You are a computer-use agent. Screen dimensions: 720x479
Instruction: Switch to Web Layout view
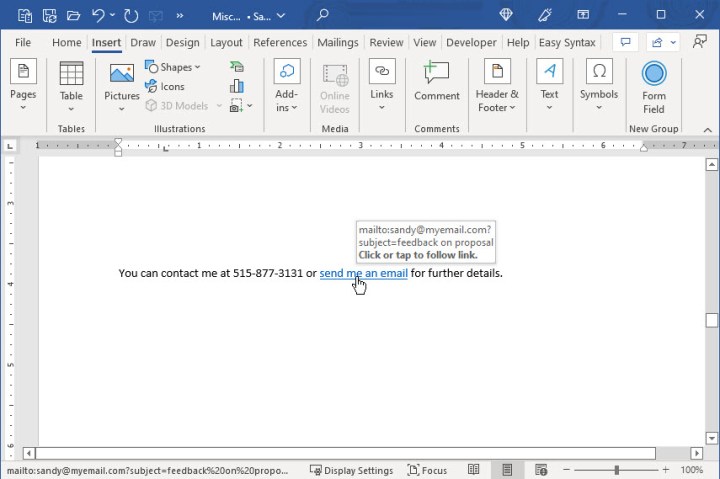[x=541, y=470]
